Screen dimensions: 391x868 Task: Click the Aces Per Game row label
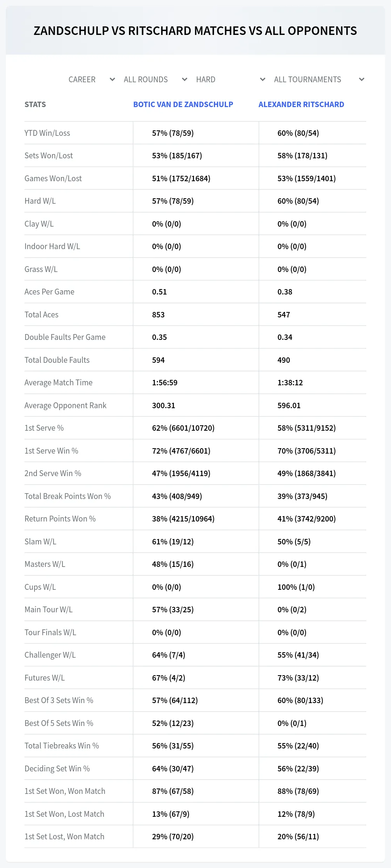49,292
